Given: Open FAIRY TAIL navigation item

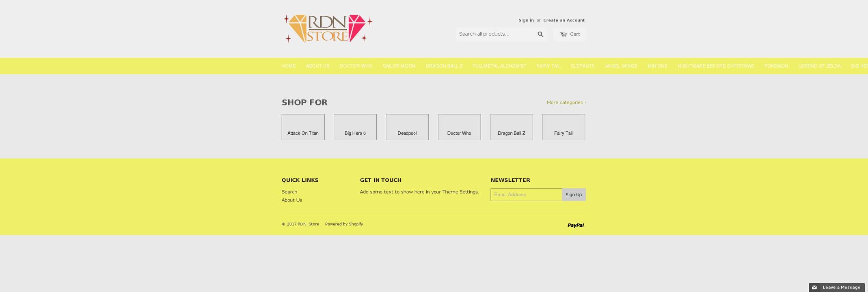Looking at the screenshot, I should pyautogui.click(x=548, y=66).
